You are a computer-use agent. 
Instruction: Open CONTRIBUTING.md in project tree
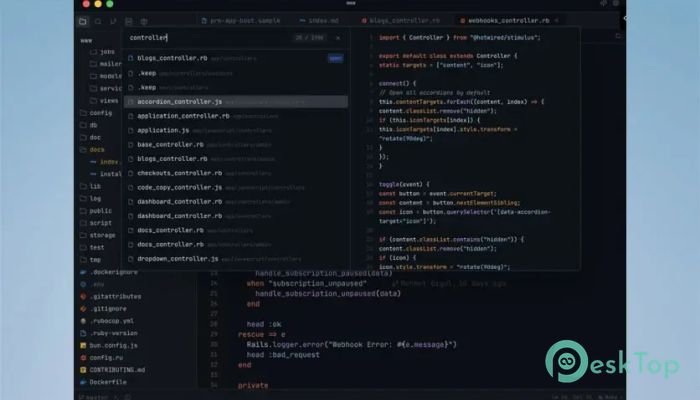click(x=117, y=370)
